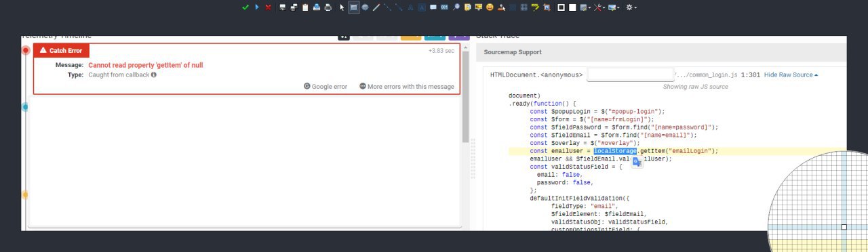
Task: Select the speech bubble callout tool
Action: (x=433, y=7)
